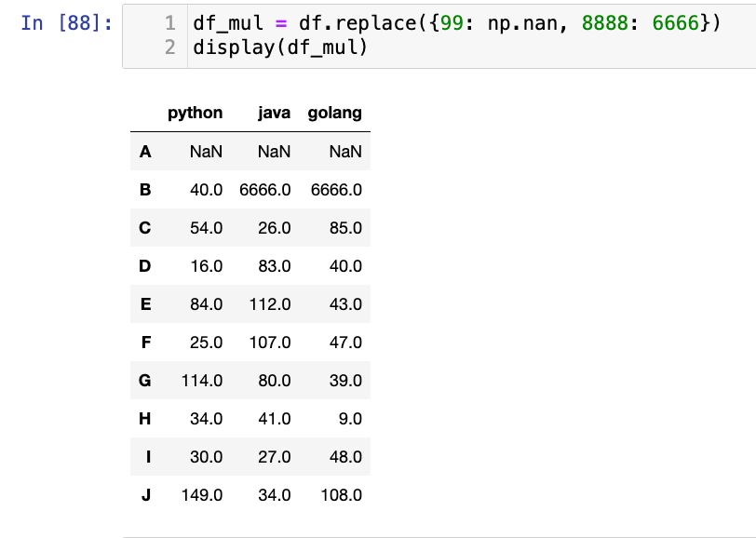Click row index label E
Viewport: 756px width, 538px height.
point(145,303)
